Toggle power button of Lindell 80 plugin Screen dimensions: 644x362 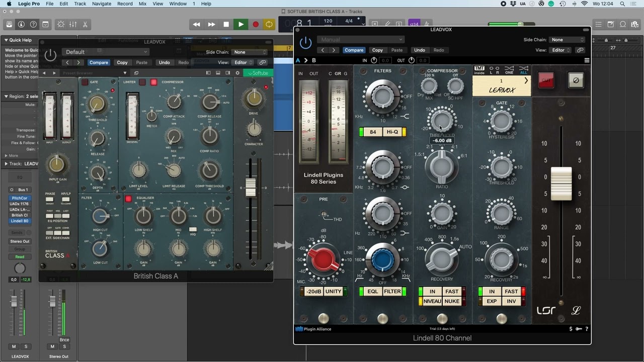(x=305, y=43)
